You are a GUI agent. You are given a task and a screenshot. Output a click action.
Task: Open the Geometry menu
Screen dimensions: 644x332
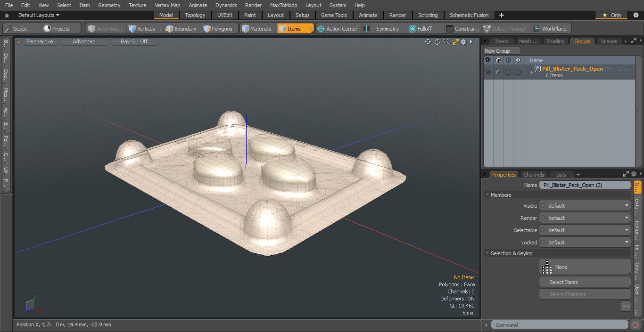point(109,5)
